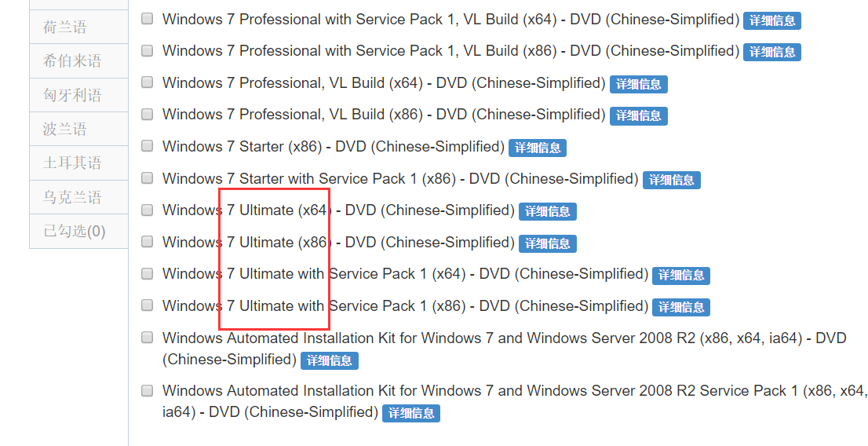The height and width of the screenshot is (446, 868).
Task: Open 详细信息 for Windows 7 Starter (x86)
Action: [x=537, y=148]
